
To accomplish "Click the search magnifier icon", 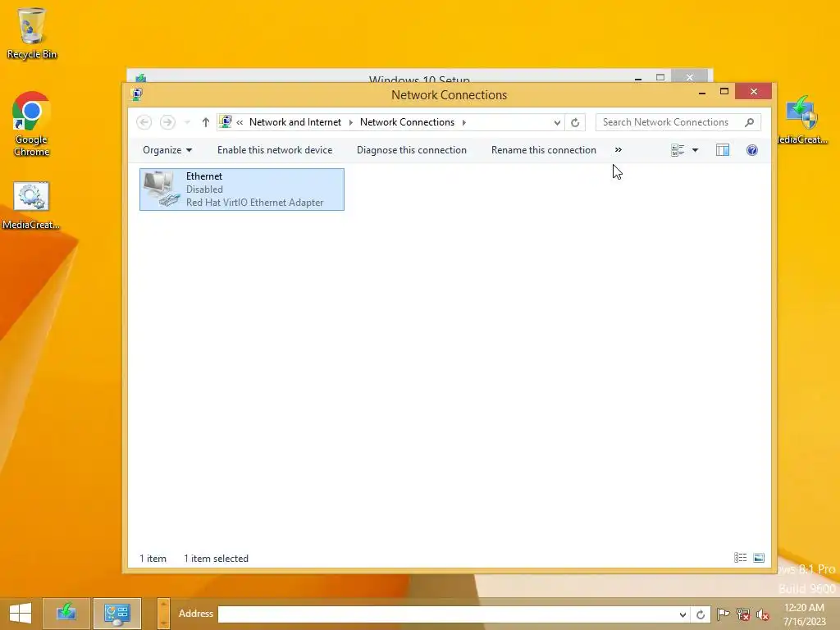I will (x=750, y=122).
